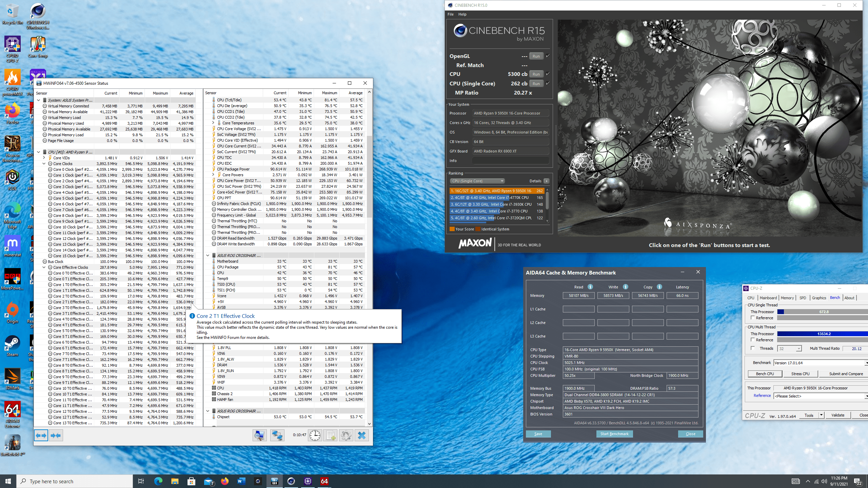Image resolution: width=868 pixels, height=488 pixels.
Task: Start HWiNFO sensor logging file icon
Action: [331, 435]
